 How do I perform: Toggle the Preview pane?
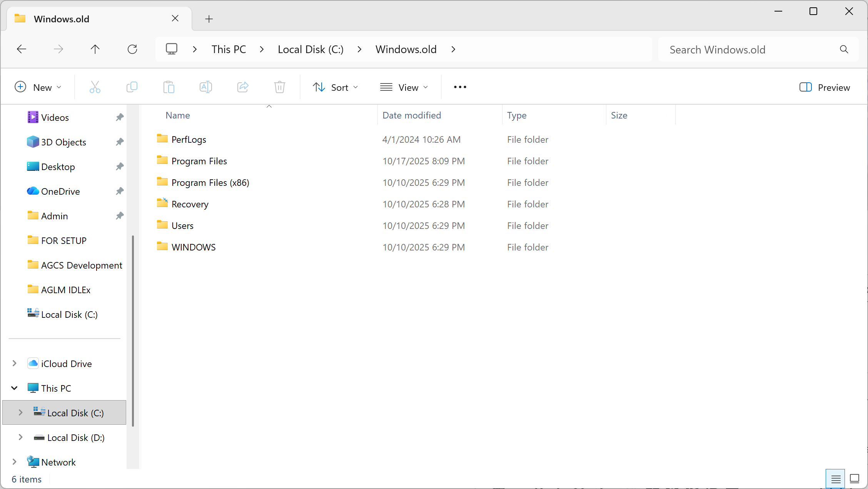click(x=825, y=87)
